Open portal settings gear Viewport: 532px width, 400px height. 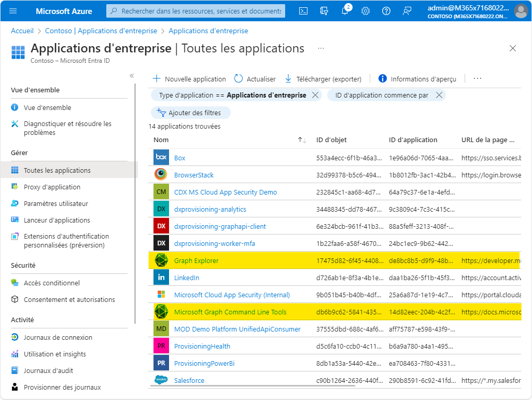coord(366,11)
